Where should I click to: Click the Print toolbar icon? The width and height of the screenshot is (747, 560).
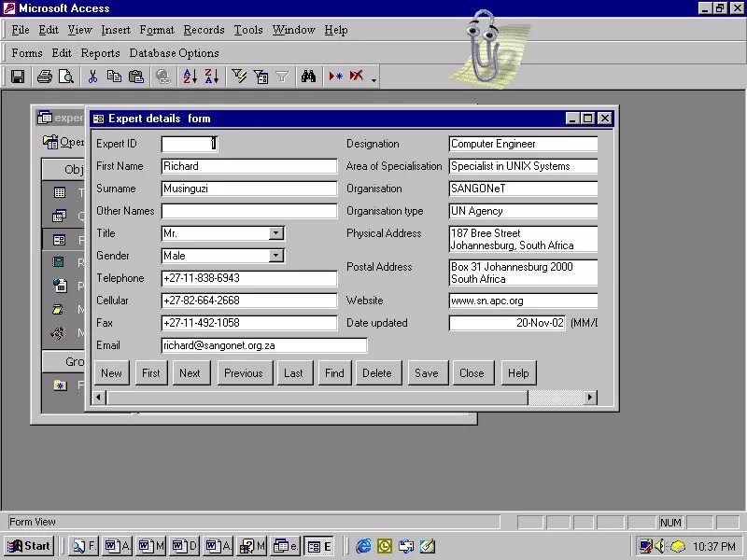coord(45,77)
